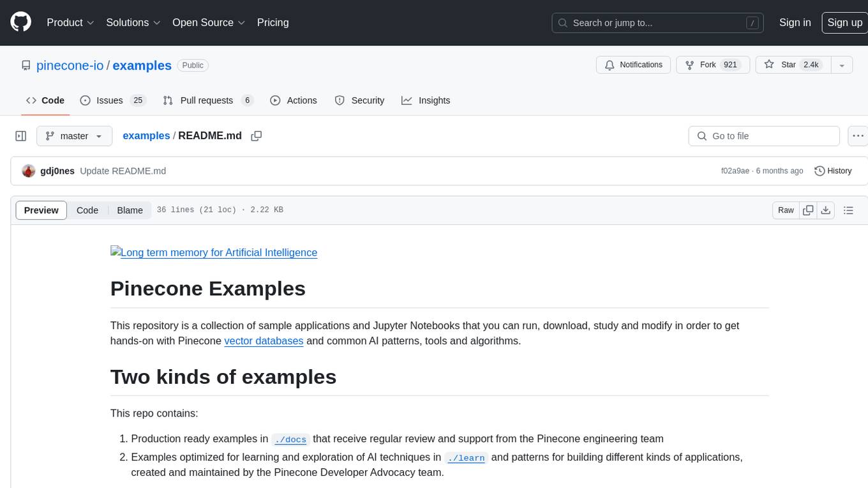
Task: Expand the Solutions menu
Action: (133, 22)
